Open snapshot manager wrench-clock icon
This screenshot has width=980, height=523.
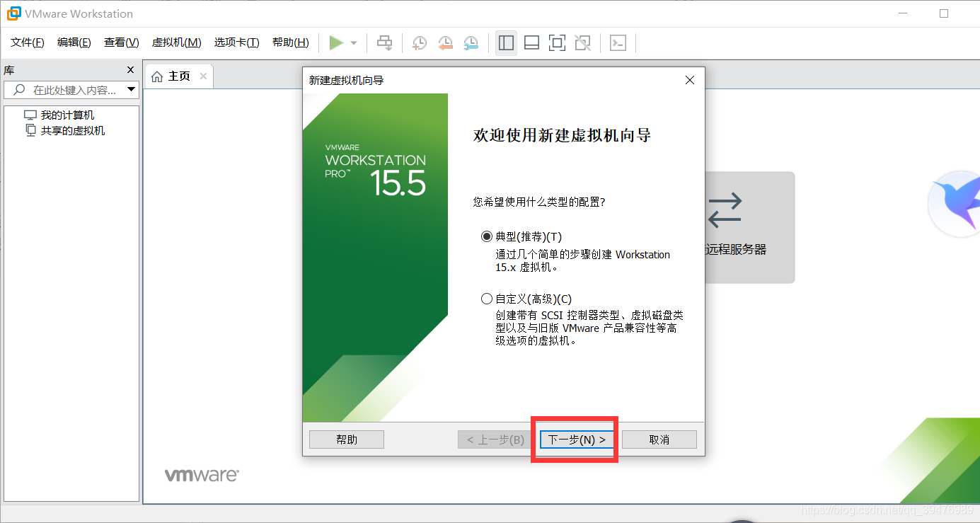[471, 43]
